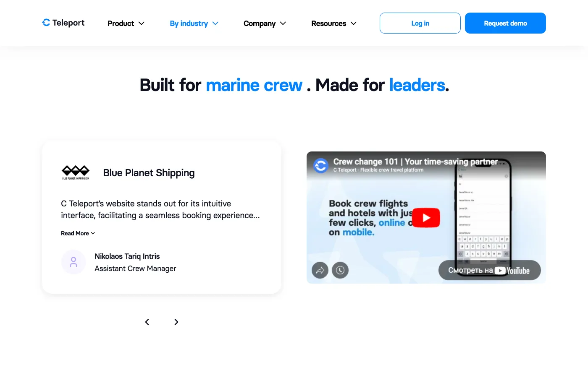The height and width of the screenshot is (365, 588).
Task: Click the Blue Planet Shipping logo
Action: point(76,172)
